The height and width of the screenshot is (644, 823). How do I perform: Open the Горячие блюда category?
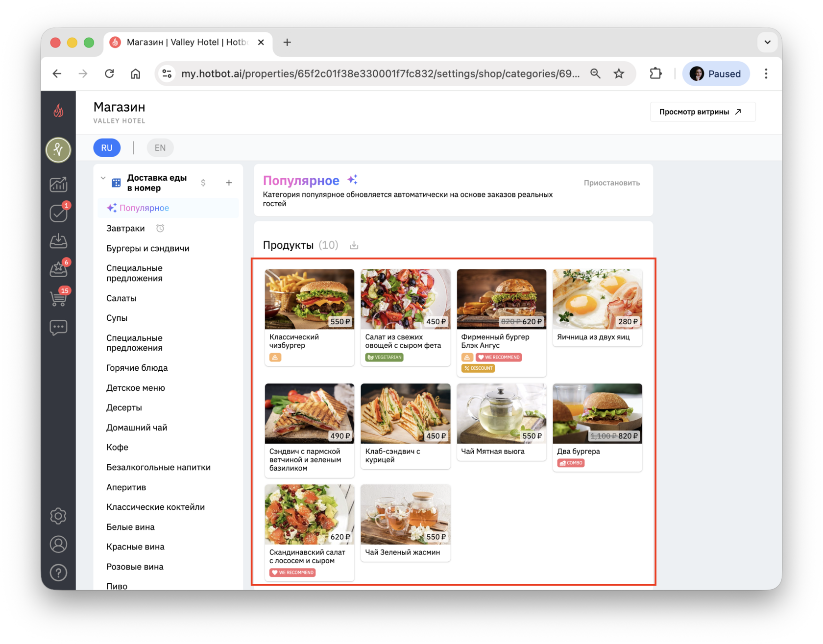(137, 368)
